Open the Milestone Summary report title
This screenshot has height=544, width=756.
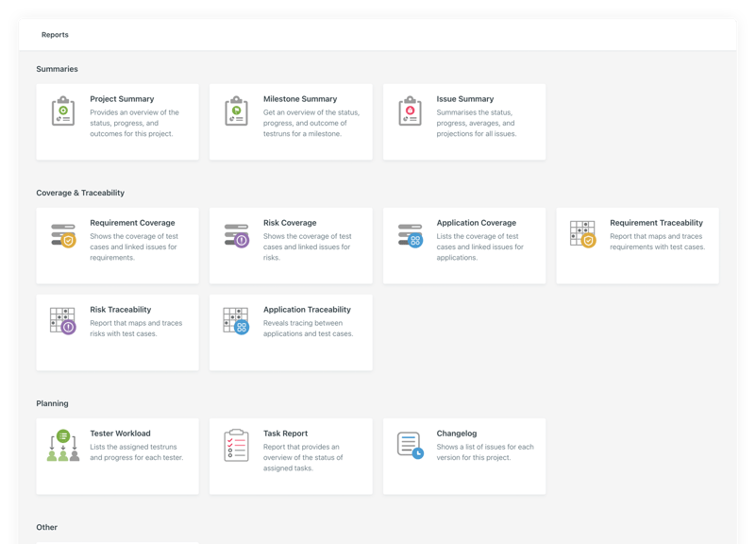click(300, 99)
